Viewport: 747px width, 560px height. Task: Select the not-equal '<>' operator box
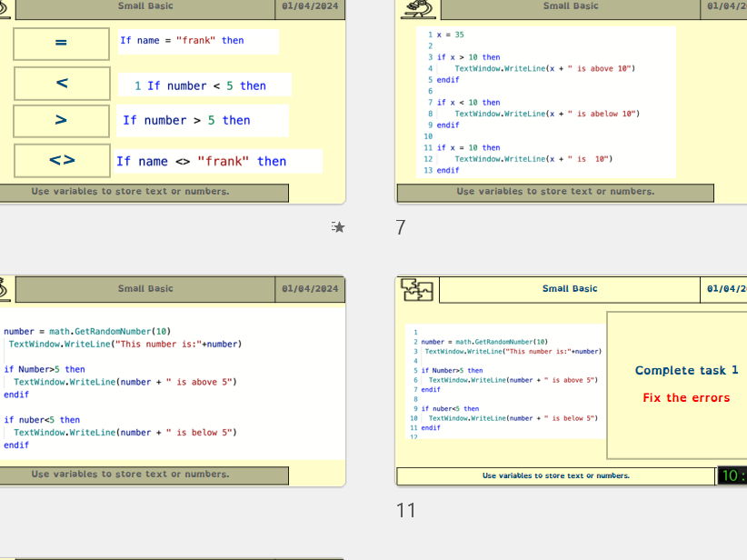click(60, 158)
